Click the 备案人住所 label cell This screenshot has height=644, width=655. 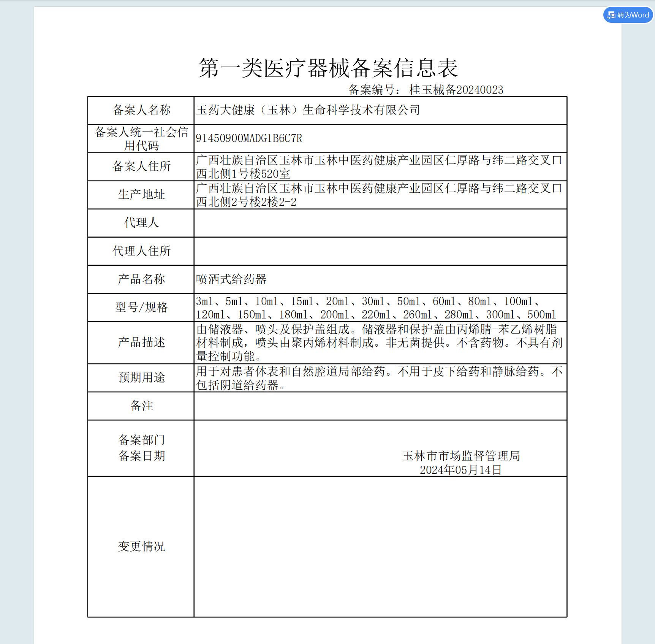click(141, 167)
